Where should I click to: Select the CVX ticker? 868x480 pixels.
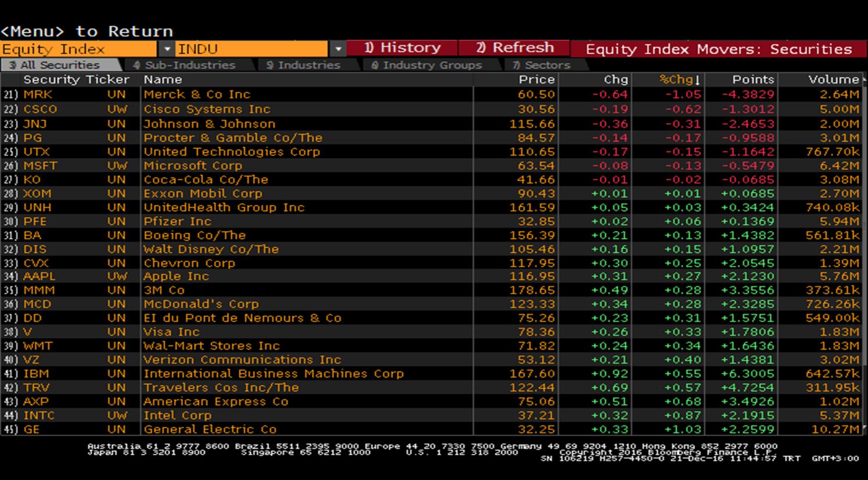pos(35,263)
